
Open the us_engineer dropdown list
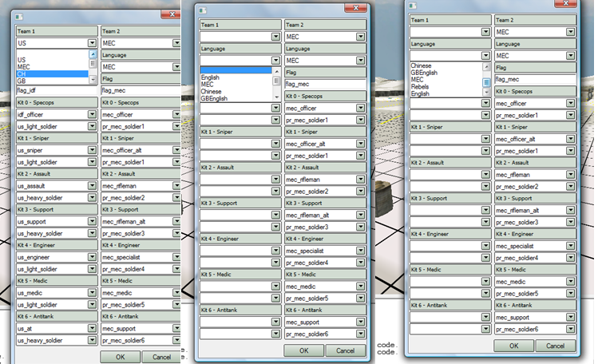point(93,257)
